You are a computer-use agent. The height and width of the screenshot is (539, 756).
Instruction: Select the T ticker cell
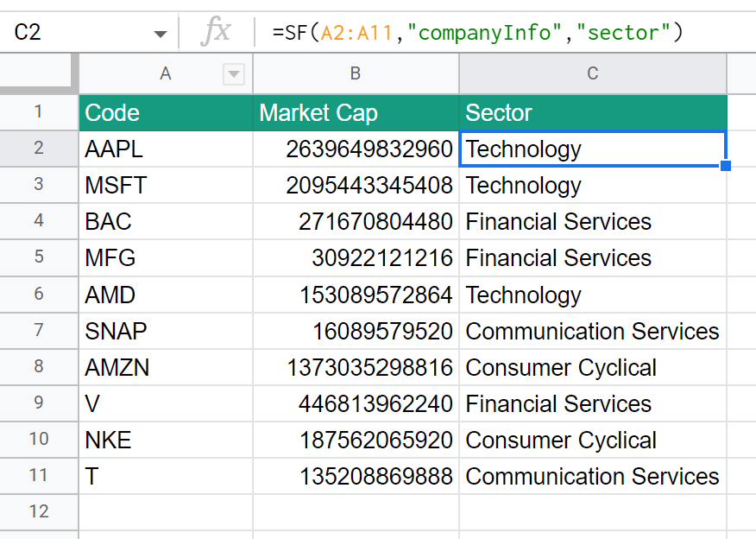coord(166,476)
